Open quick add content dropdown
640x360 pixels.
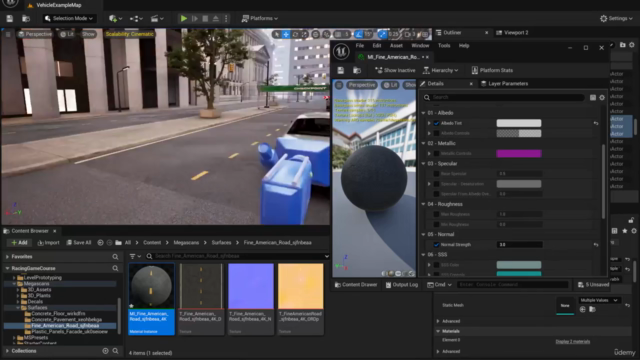116,18
